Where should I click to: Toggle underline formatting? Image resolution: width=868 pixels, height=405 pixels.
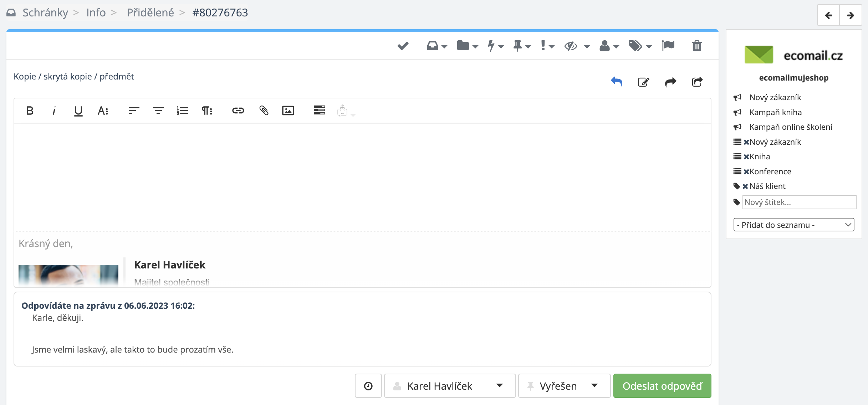(x=78, y=111)
